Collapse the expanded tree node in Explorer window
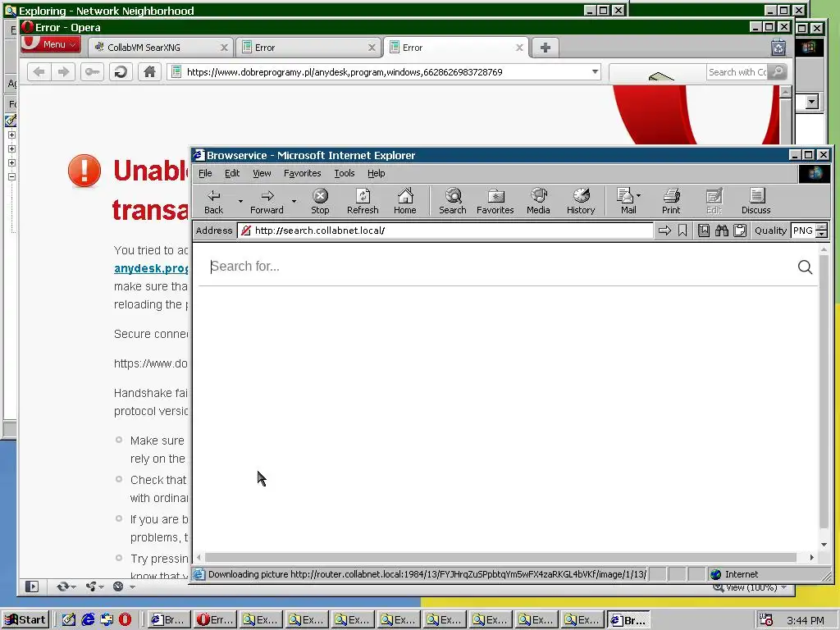The image size is (840, 630). 11,177
